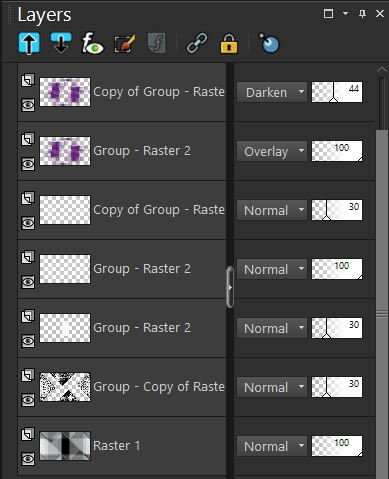The height and width of the screenshot is (479, 389).
Task: Click the layer link chain icon
Action: point(197,43)
